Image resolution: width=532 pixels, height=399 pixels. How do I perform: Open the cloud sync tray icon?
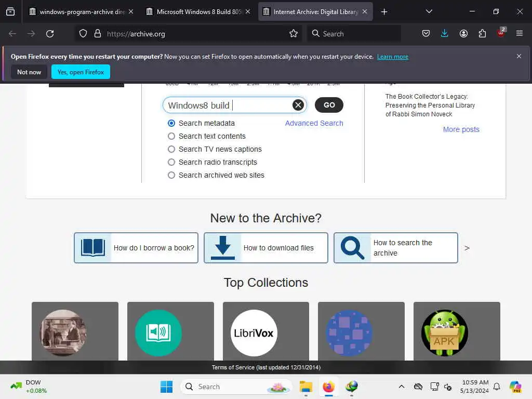(x=418, y=387)
